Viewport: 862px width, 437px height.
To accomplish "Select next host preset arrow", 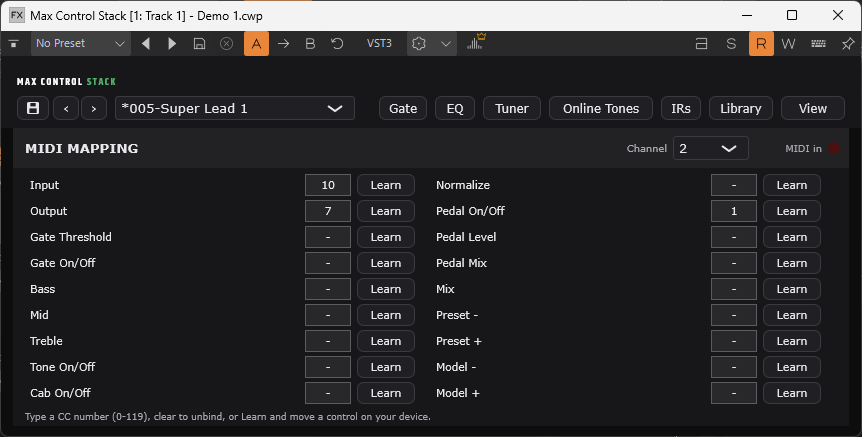I will click(x=172, y=43).
